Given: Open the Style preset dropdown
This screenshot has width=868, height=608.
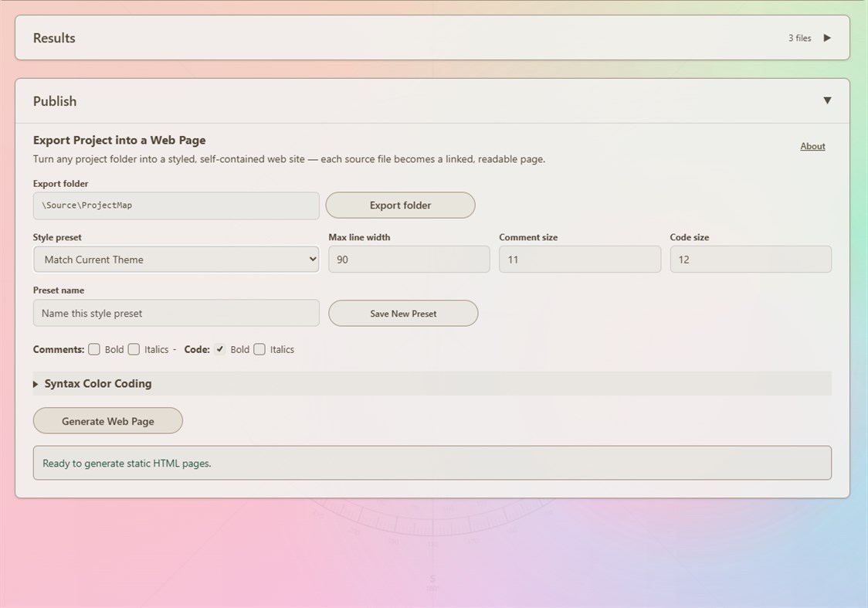Looking at the screenshot, I should pyautogui.click(x=176, y=259).
